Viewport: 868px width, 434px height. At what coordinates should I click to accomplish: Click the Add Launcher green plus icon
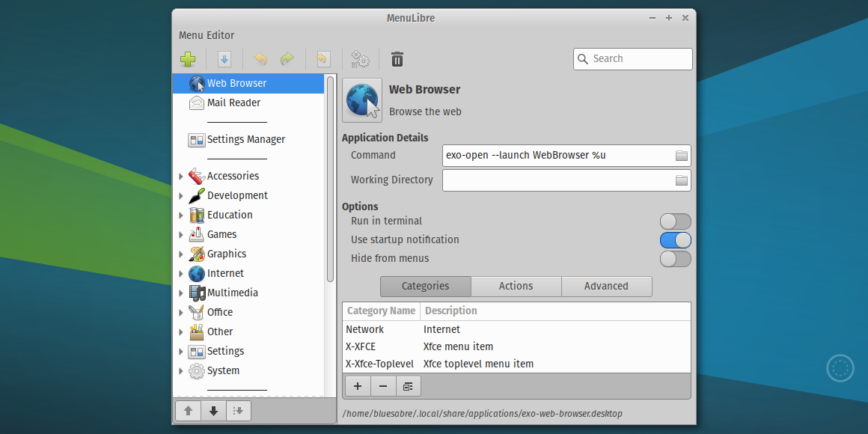coord(188,58)
